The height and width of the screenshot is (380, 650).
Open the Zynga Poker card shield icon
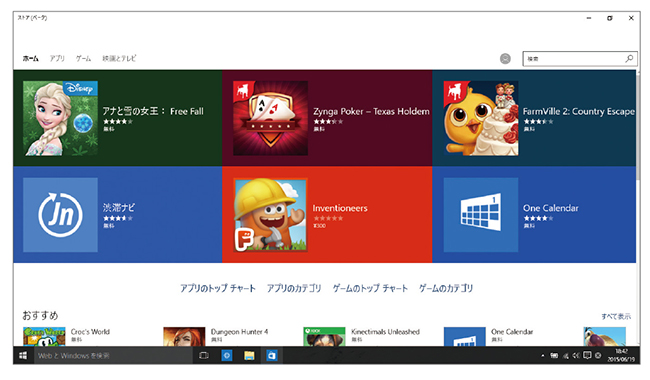(x=270, y=118)
